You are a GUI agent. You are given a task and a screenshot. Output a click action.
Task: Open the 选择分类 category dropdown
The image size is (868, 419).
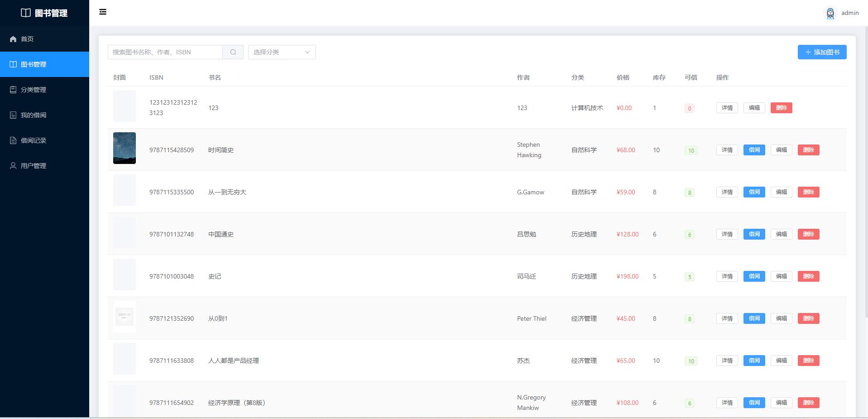276,52
